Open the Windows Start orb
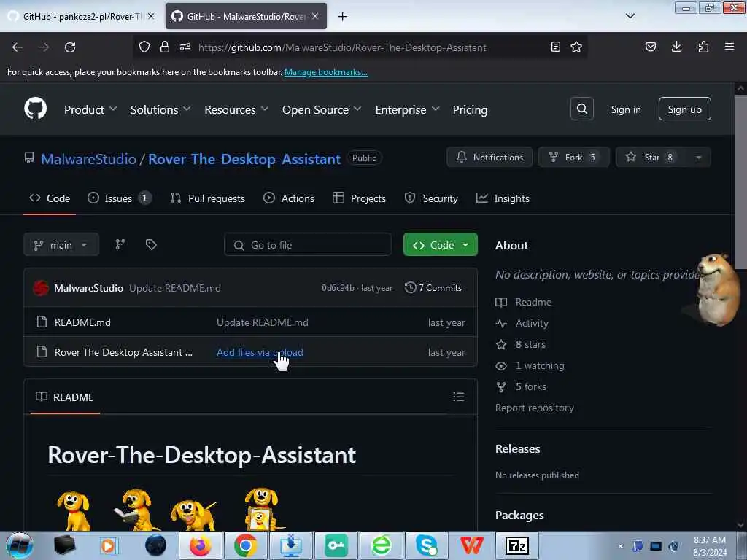The height and width of the screenshot is (560, 747). (x=20, y=545)
